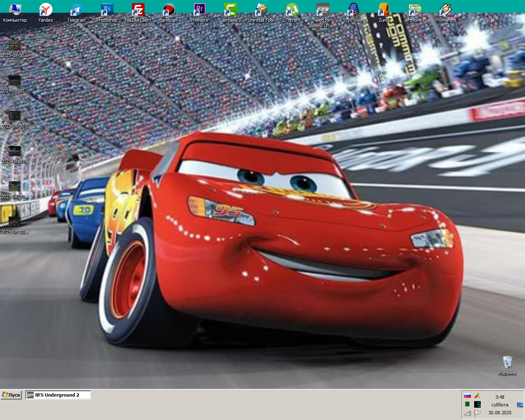Image resolution: width=525 pixels, height=420 pixels.
Task: Select the Need for Speed Underground shortcut
Action: 322,15
